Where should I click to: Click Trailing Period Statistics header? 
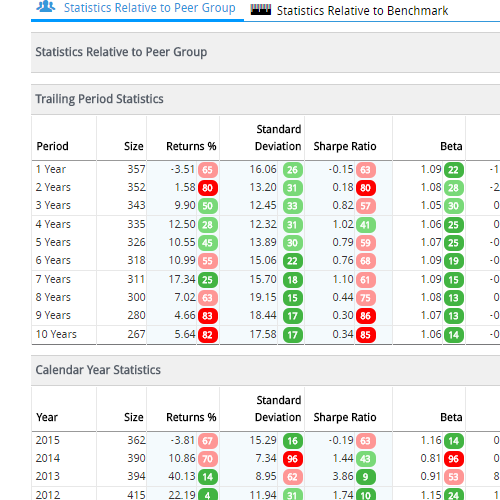click(x=99, y=99)
